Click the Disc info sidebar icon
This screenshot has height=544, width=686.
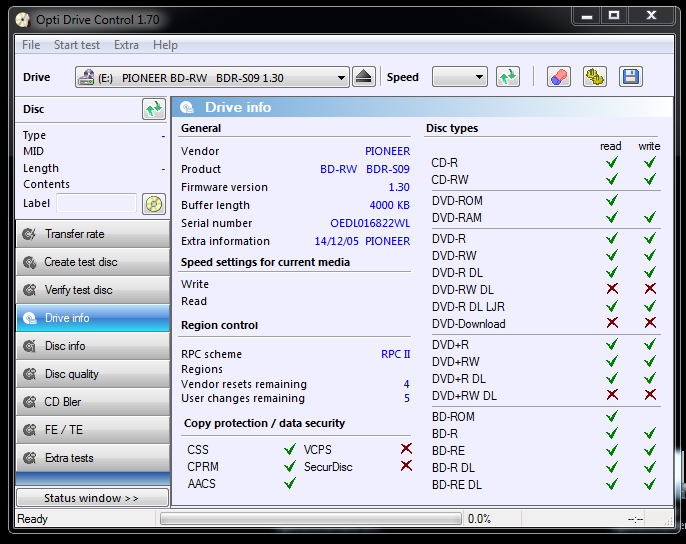click(30, 346)
